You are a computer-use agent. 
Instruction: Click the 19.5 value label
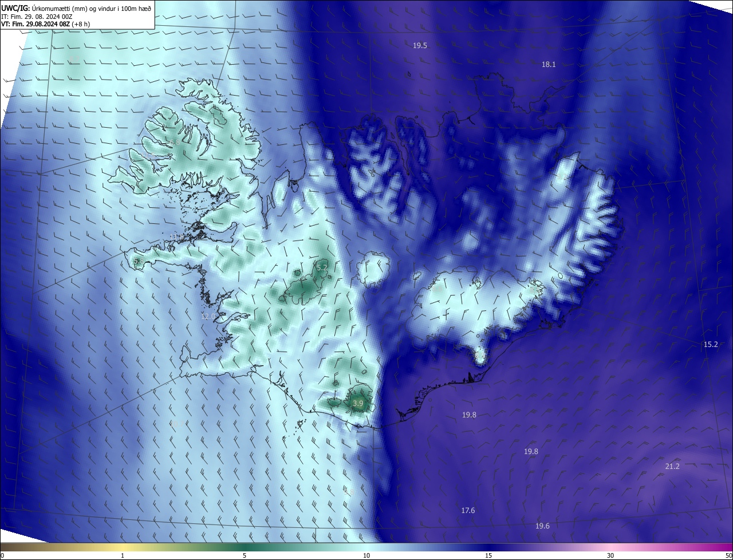click(420, 45)
